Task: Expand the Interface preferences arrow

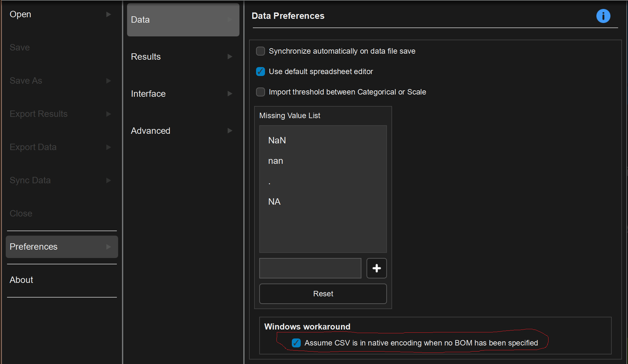Action: coord(230,94)
